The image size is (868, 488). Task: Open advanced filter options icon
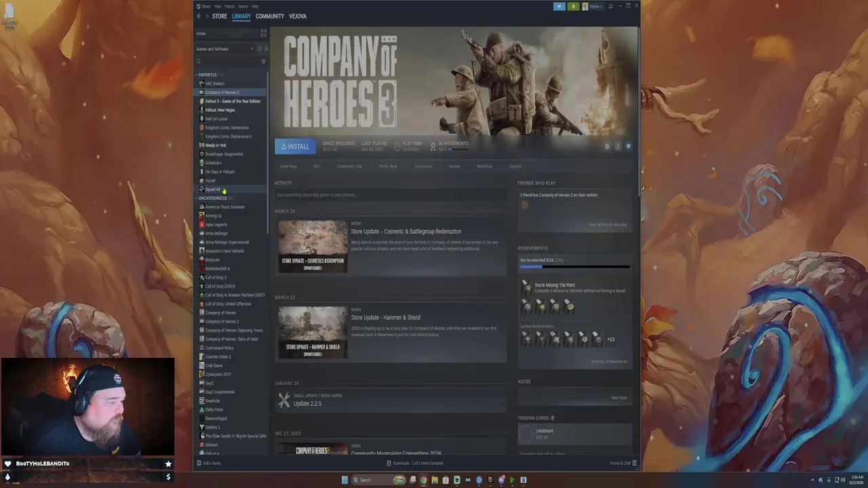point(264,62)
